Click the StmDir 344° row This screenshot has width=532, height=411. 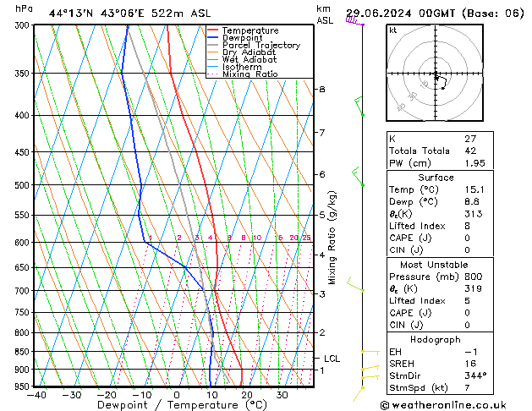pyautogui.click(x=436, y=375)
